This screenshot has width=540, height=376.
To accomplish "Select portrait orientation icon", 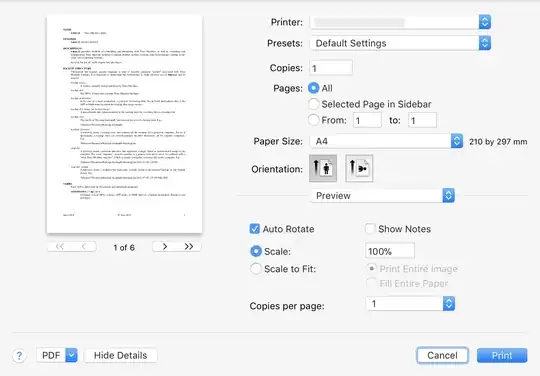I will [x=323, y=168].
